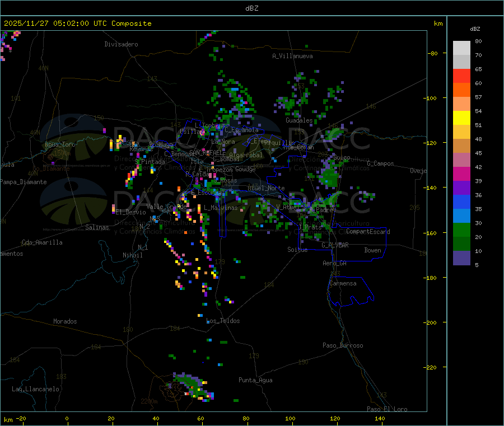Screen dimensions: 504x426
Task: Select the A_Villanueva location label
Action: [x=292, y=56]
